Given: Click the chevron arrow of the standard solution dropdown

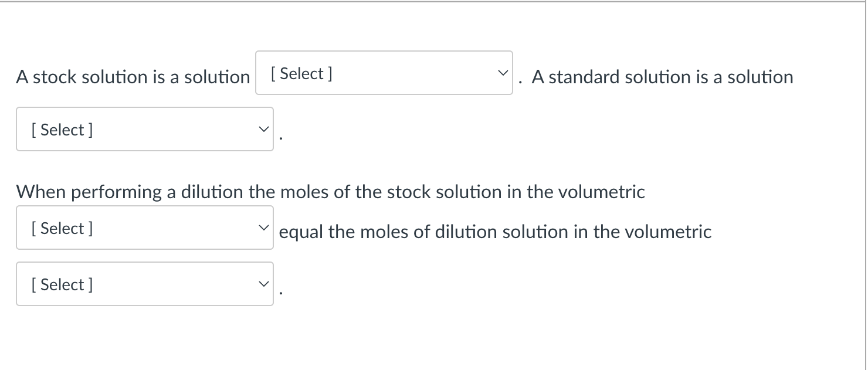Looking at the screenshot, I should click(x=262, y=130).
